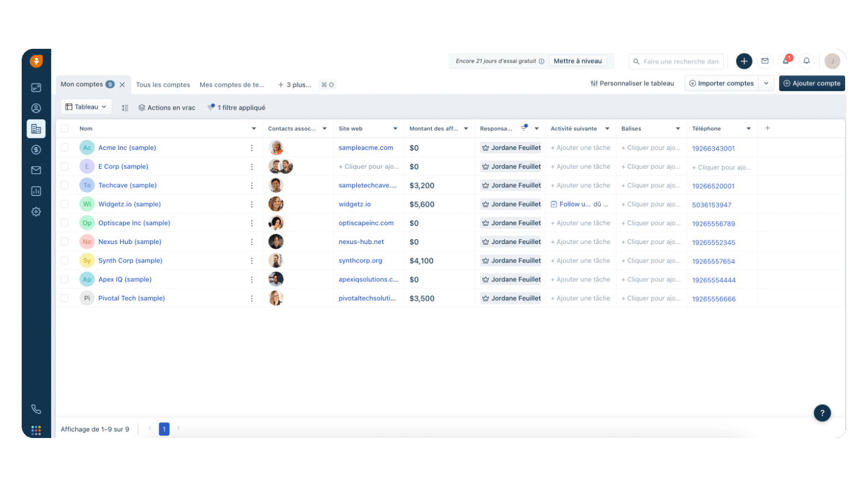Screen dimensions: 868x488
Task: Open the Tableau view dropdown
Action: (x=86, y=107)
